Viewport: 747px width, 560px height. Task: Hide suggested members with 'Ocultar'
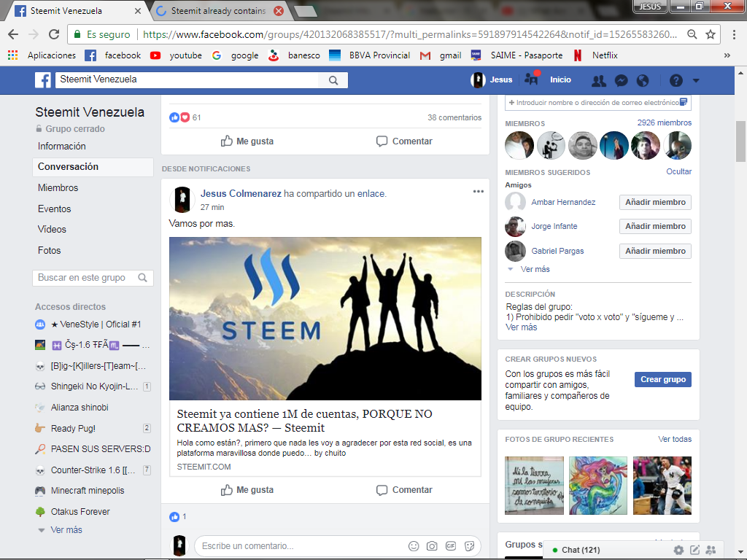pyautogui.click(x=678, y=171)
